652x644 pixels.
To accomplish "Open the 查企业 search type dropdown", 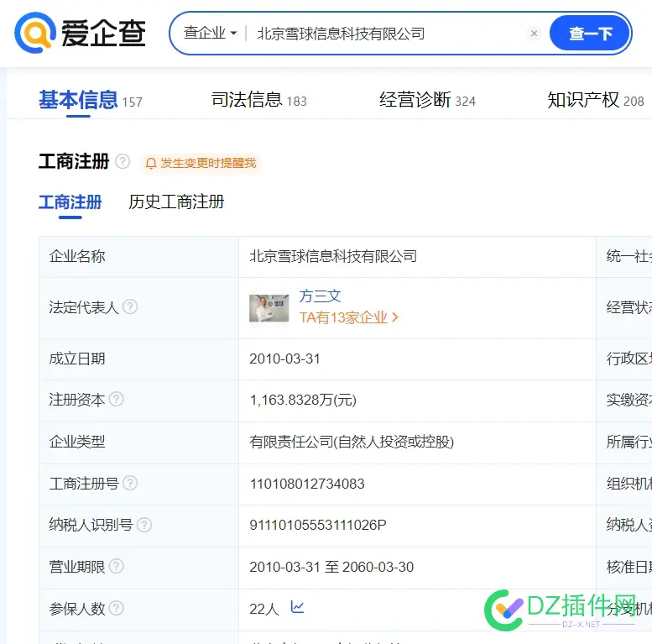I will (x=211, y=33).
